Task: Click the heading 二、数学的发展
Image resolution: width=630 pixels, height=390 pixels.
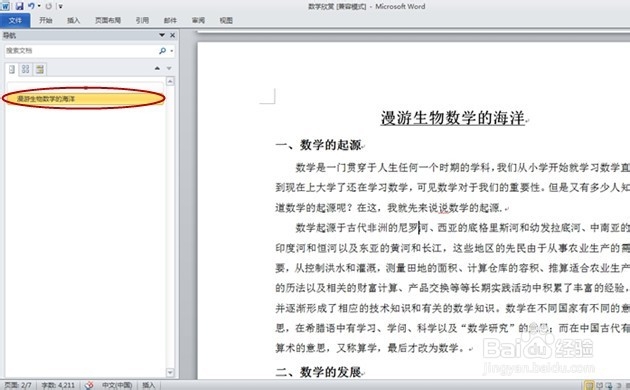Action: pos(318,372)
